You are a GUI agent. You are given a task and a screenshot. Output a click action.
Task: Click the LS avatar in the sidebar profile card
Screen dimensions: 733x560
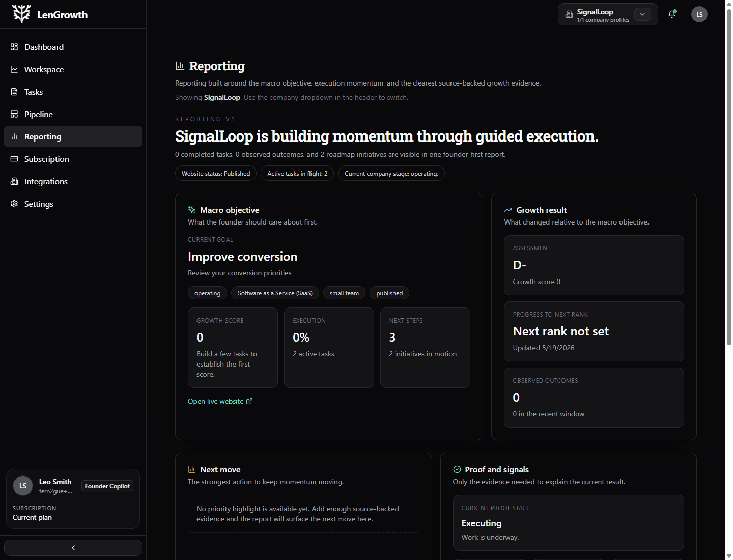pos(23,486)
